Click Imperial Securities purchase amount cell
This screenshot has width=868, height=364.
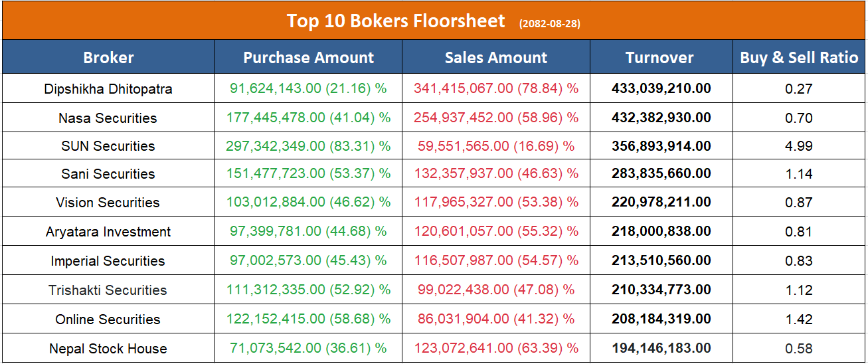tap(308, 261)
